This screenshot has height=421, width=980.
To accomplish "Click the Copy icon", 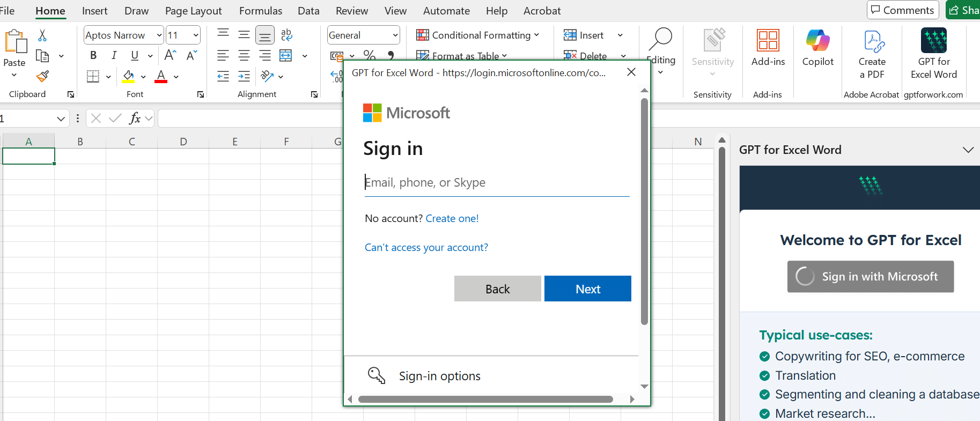I will [x=42, y=56].
